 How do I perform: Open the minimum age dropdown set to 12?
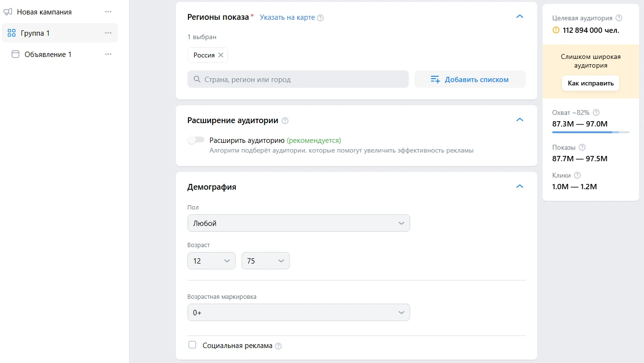coord(211,261)
